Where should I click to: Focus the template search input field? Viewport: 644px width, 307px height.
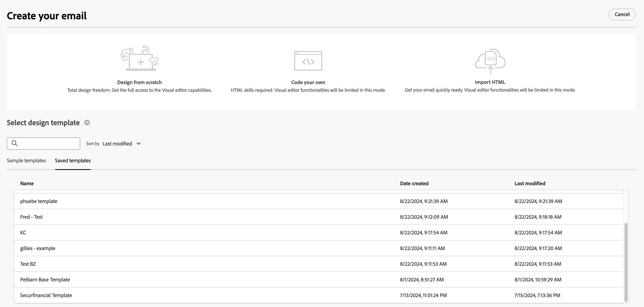coord(44,144)
